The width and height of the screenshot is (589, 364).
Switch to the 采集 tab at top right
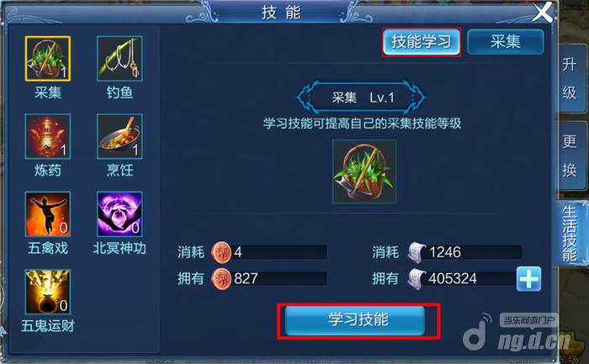505,42
